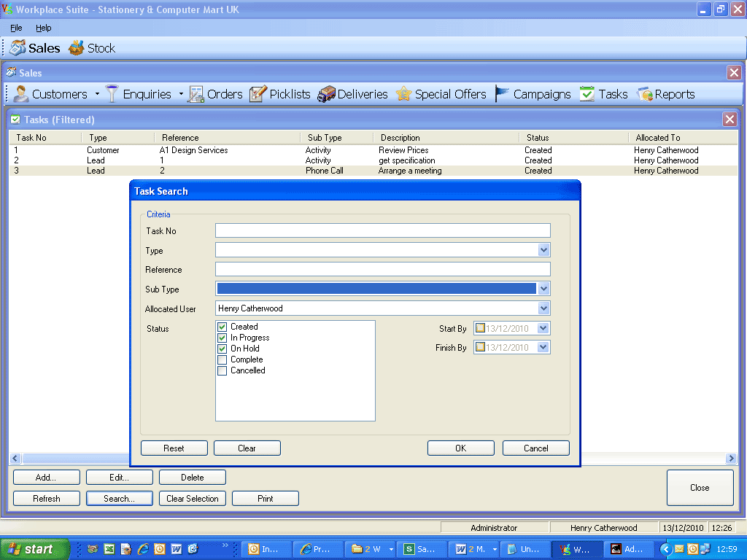Click the Task No input field
Image resolution: width=747 pixels, height=560 pixels.
(x=382, y=230)
